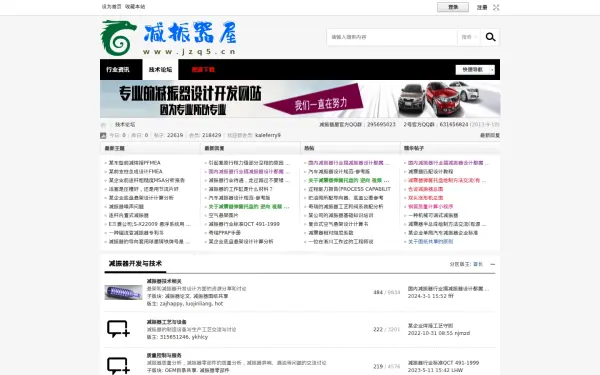The width and height of the screenshot is (600, 375).
Task: Open the topic ending with 设计FMEA
Action: (135, 171)
